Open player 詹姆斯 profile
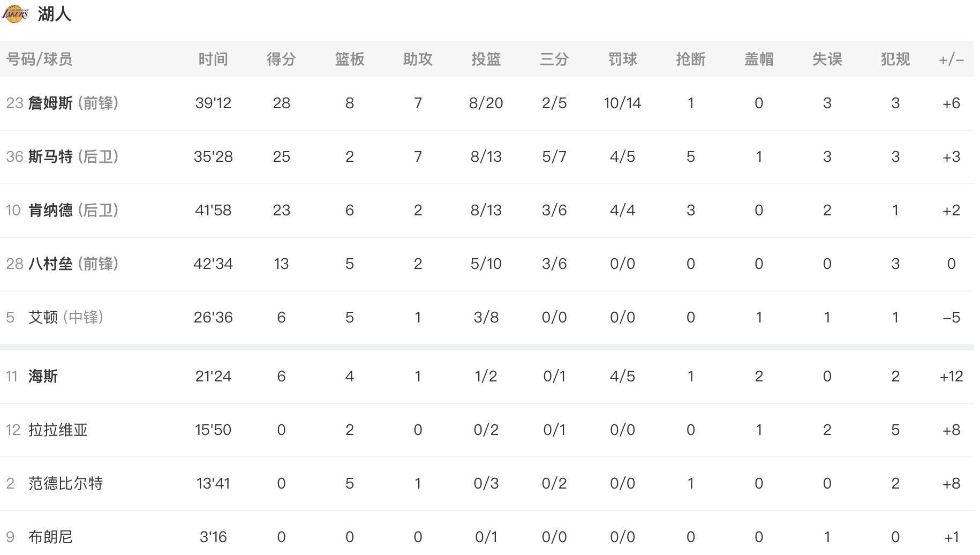 coord(50,103)
